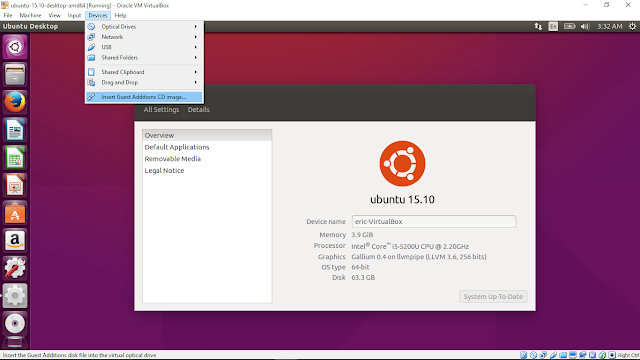This screenshot has height=360, width=640.
Task: Click the Memory value '3.9 GiB'
Action: 362,235
